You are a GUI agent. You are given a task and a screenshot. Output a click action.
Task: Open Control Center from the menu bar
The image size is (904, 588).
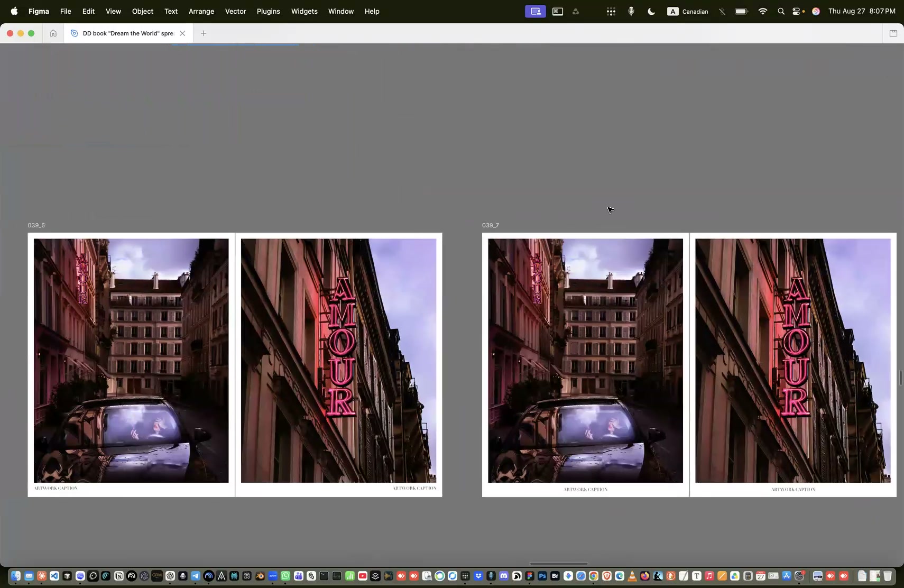pyautogui.click(x=797, y=11)
